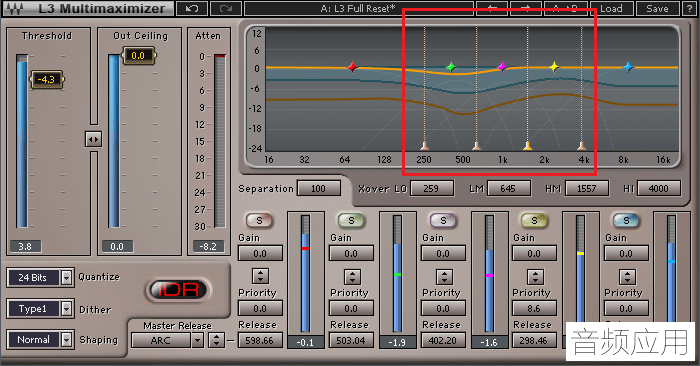Viewport: 700px width, 366px height.
Task: Select the green low-mid band marker on the graph
Action: (451, 67)
